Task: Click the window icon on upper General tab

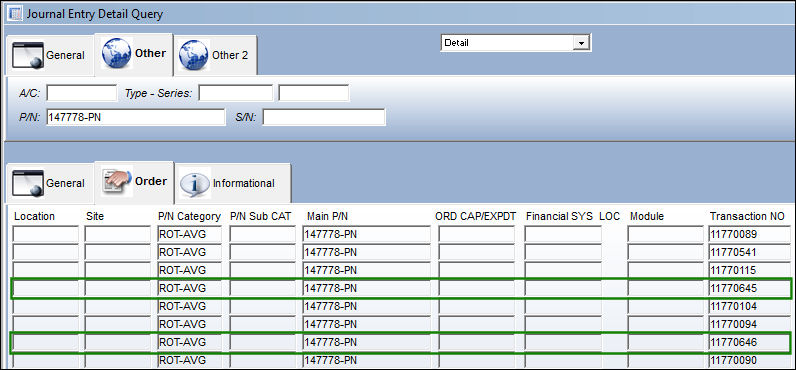Action: coord(27,55)
